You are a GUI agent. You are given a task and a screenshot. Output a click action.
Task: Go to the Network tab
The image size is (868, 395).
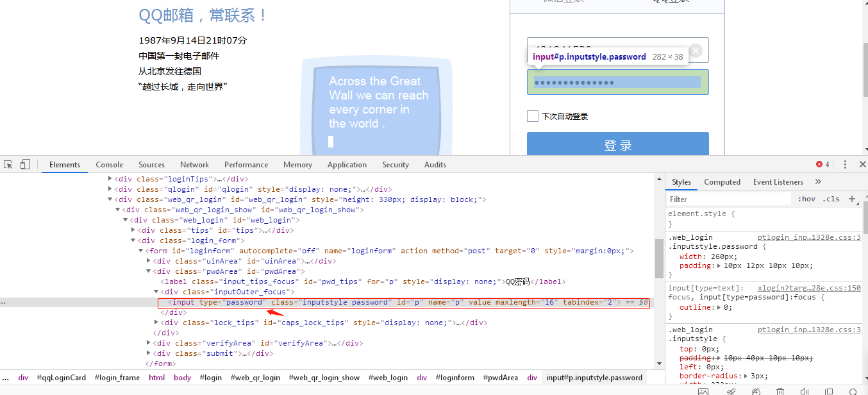pos(195,165)
